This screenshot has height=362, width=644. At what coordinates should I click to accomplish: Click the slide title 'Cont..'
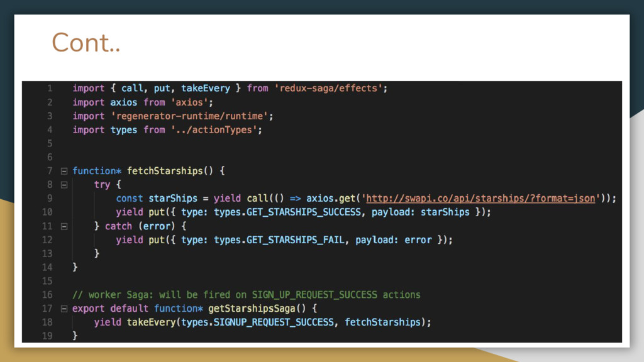(x=86, y=42)
